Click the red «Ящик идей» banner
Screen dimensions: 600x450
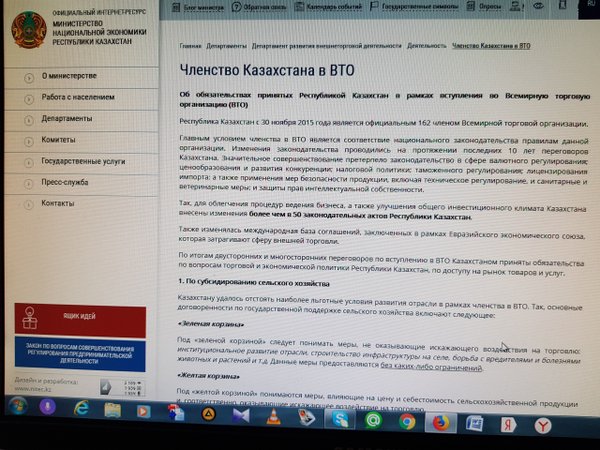(78, 319)
